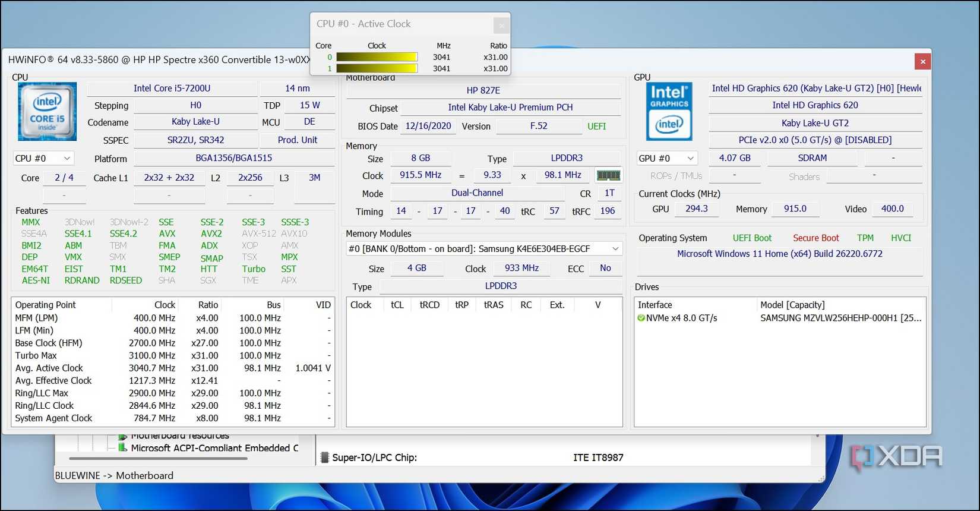Click the Dual-Channel mode field
The height and width of the screenshot is (511, 980).
(x=478, y=193)
